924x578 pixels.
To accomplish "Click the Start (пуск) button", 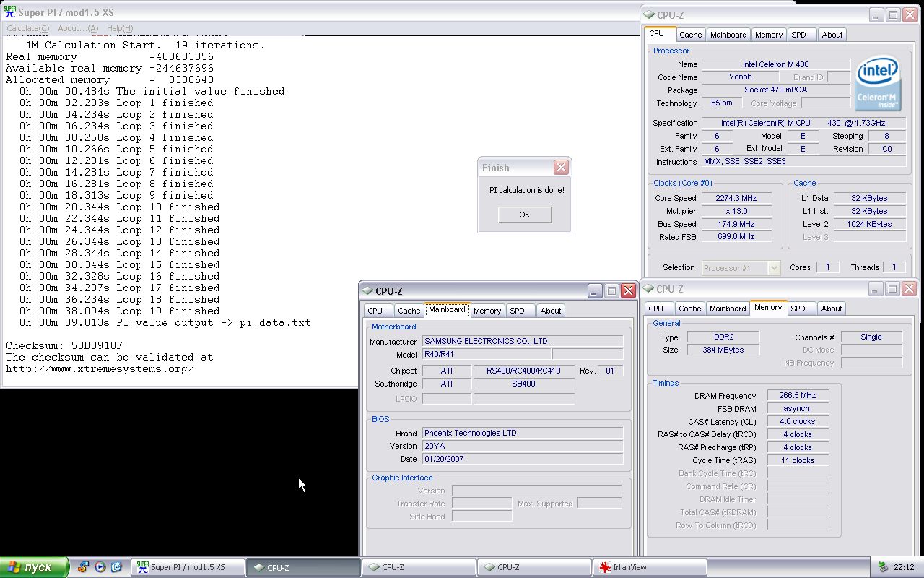I will 34,567.
